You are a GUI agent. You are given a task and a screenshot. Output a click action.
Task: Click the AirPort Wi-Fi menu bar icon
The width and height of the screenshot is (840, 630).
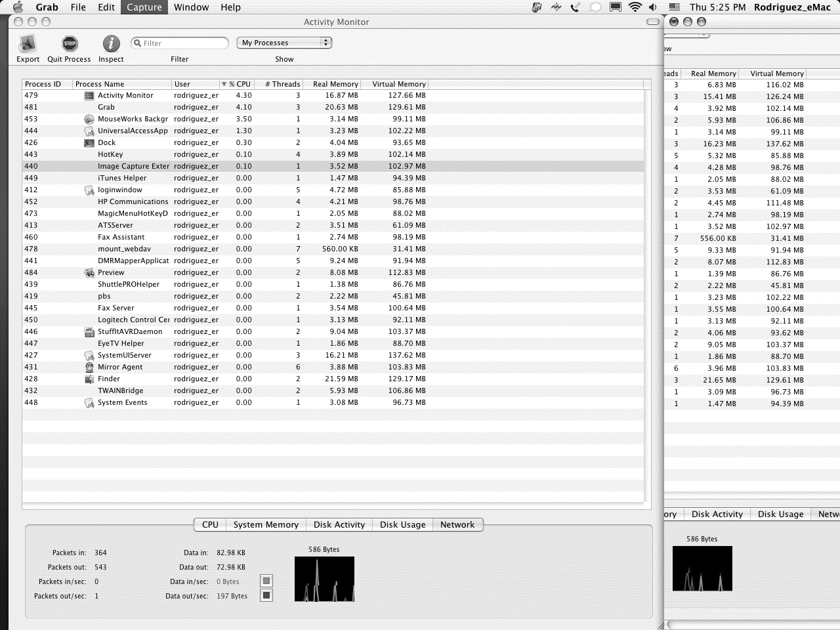pyautogui.click(x=635, y=7)
